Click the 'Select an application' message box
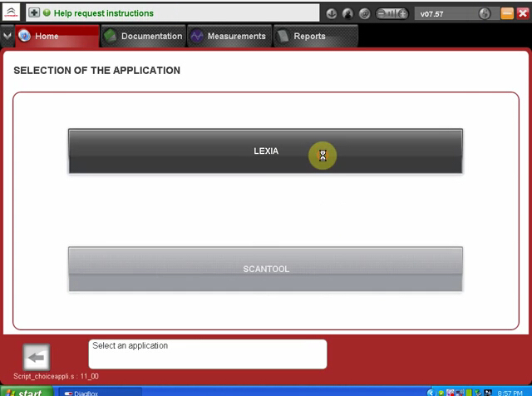The height and width of the screenshot is (396, 532). point(208,354)
